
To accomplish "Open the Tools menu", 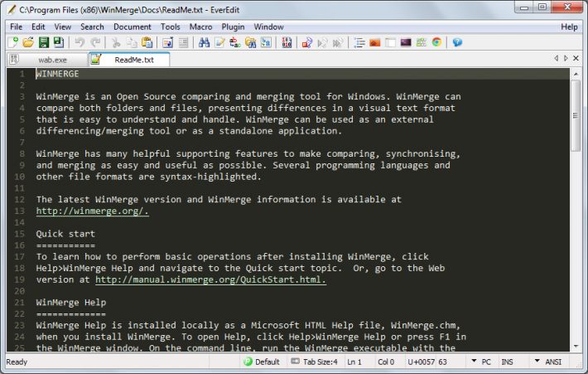I will (x=171, y=27).
